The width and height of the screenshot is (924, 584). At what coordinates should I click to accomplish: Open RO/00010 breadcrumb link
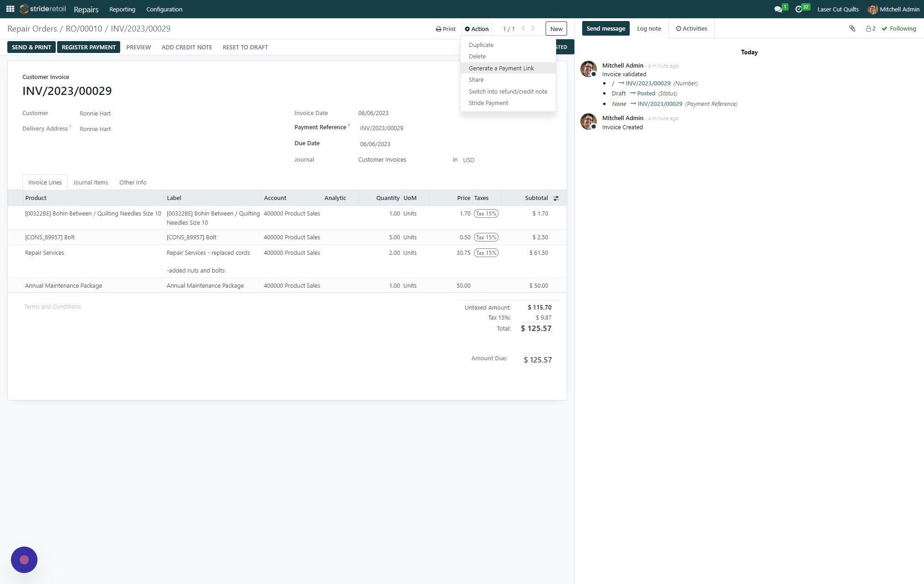(x=84, y=28)
